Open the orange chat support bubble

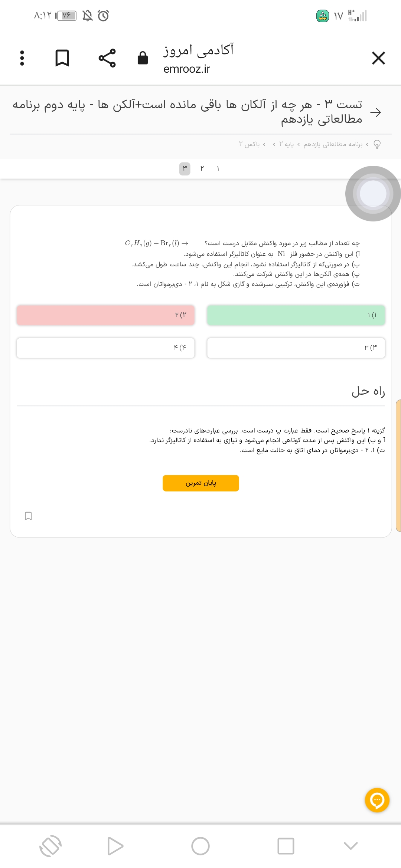pos(377,800)
